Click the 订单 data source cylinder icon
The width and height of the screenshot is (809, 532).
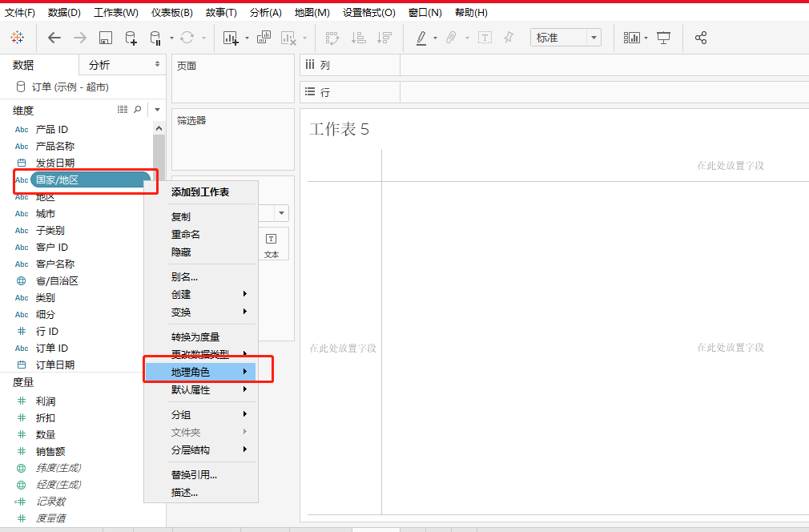(21, 87)
